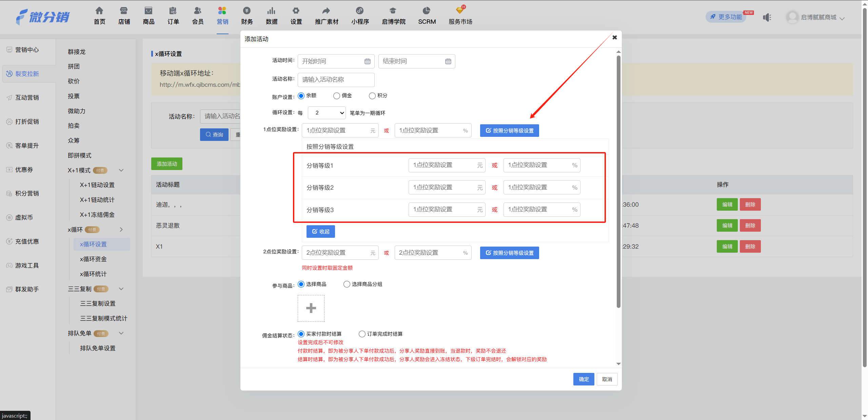Select the 买家付款时结算 radio button

(301, 334)
